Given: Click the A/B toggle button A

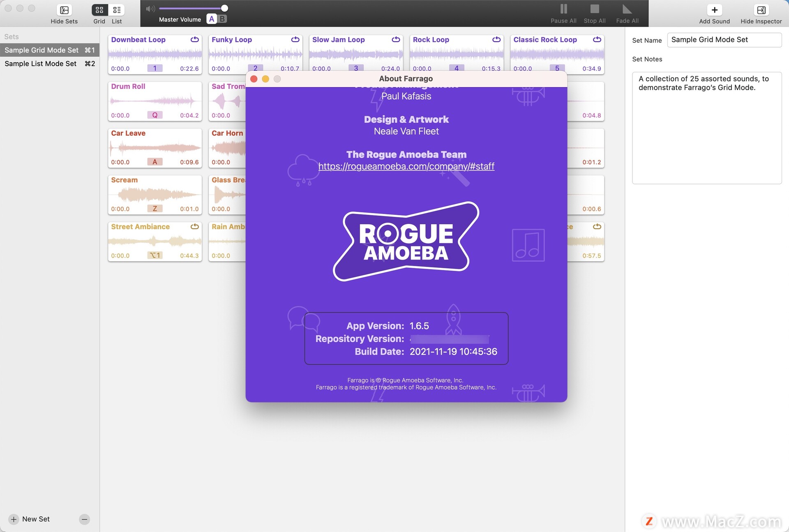Looking at the screenshot, I should (x=212, y=19).
